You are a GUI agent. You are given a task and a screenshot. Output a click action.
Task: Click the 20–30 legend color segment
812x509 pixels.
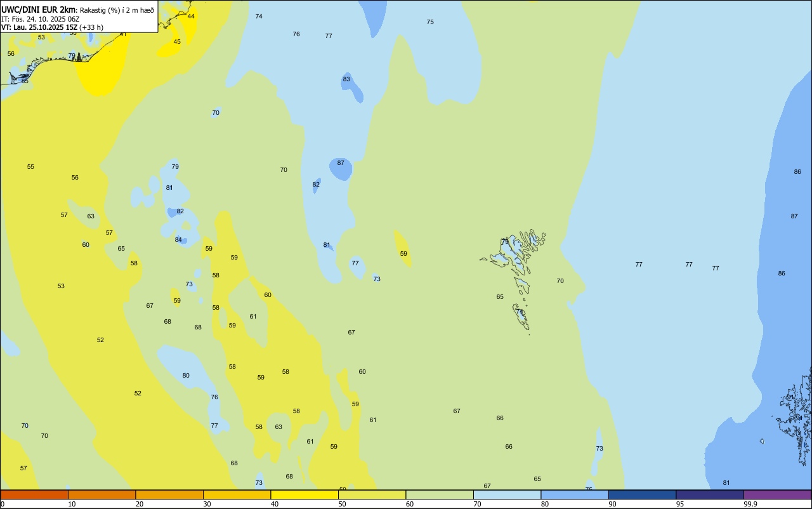169,494
